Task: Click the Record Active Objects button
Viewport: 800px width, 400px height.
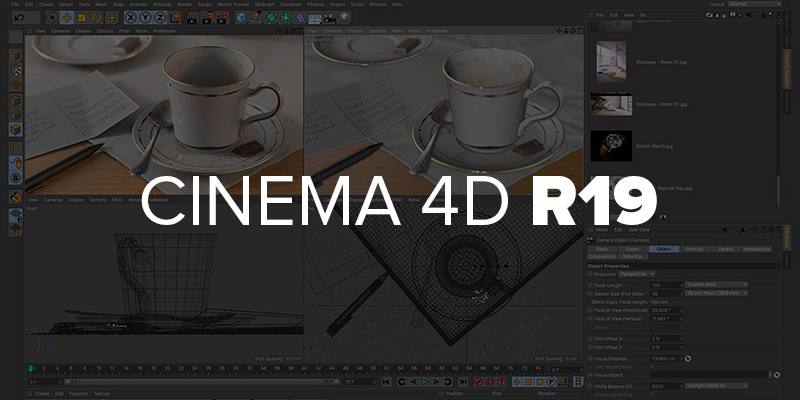Action: (479, 382)
